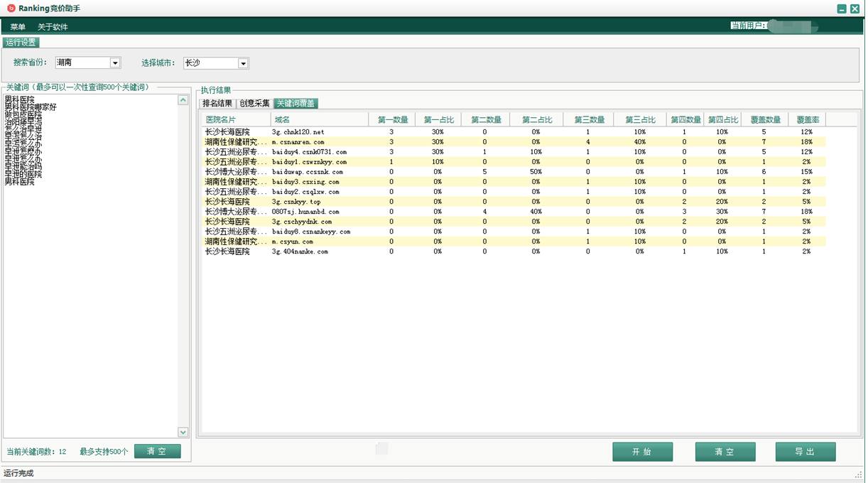This screenshot has height=483, width=868.
Task: Click the keyword list scroll-up arrow
Action: pos(183,100)
